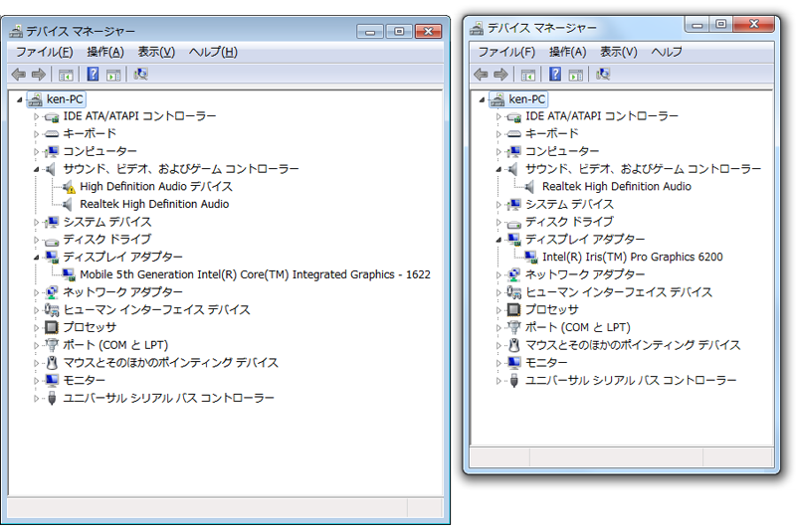This screenshot has height=532, width=796.
Task: Collapse サウンド、ビデオ category in the right window
Action: (x=499, y=169)
